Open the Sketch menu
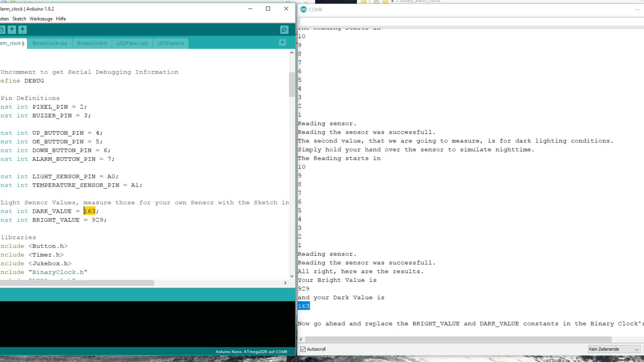Viewport: 644px width, 362px height. 19,18
